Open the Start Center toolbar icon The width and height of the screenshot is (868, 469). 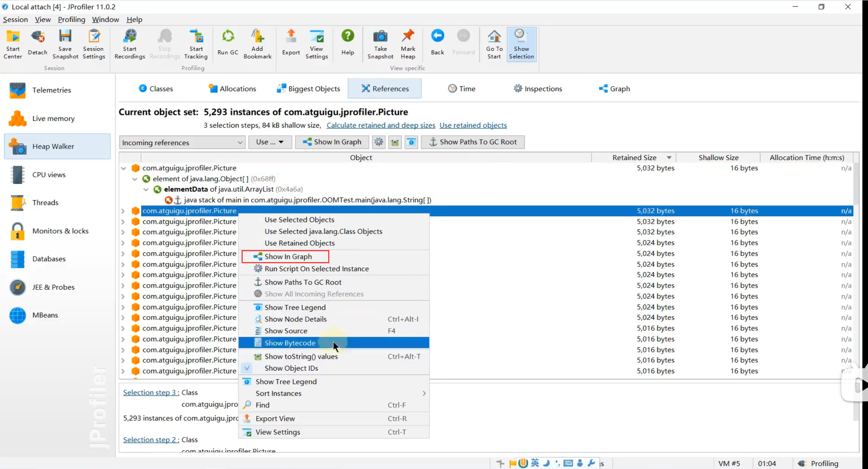pos(13,44)
